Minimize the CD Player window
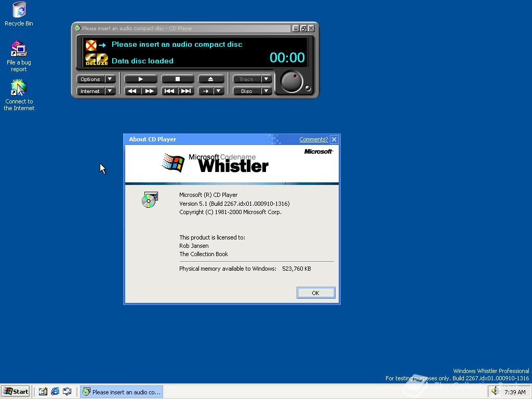 click(x=296, y=29)
